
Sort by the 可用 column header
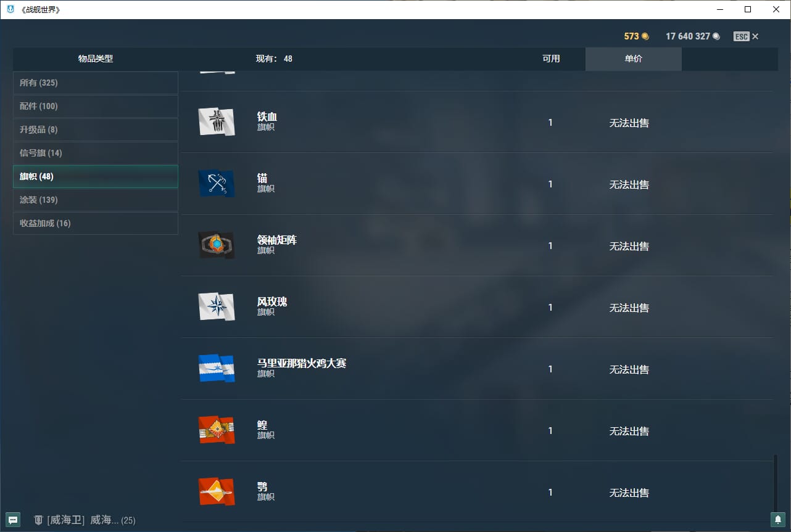(551, 59)
